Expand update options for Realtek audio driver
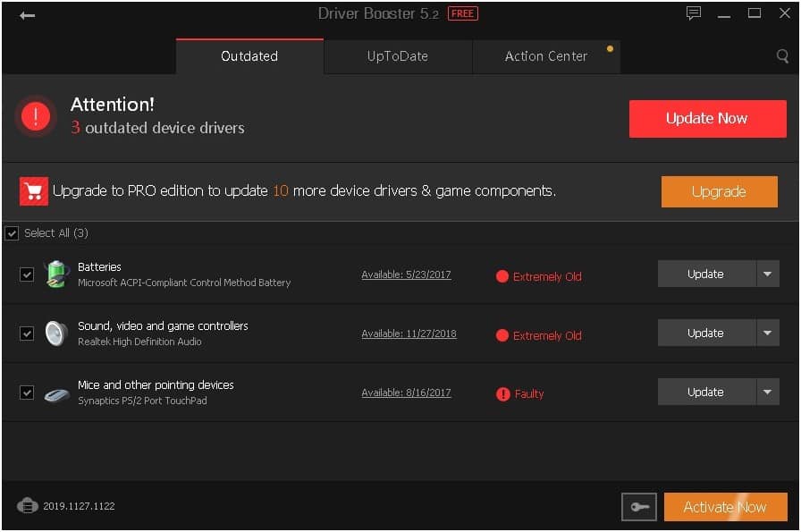 pos(767,333)
